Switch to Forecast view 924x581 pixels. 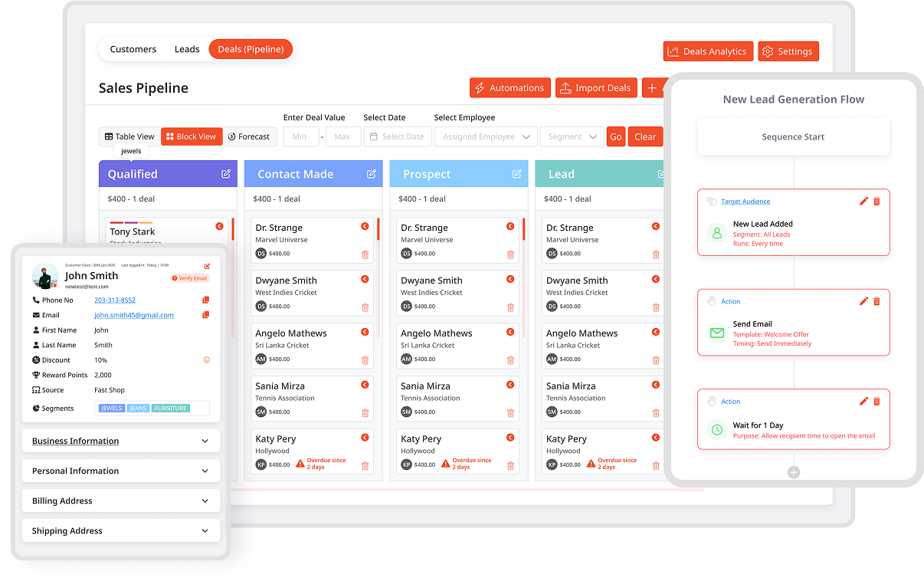click(x=249, y=136)
